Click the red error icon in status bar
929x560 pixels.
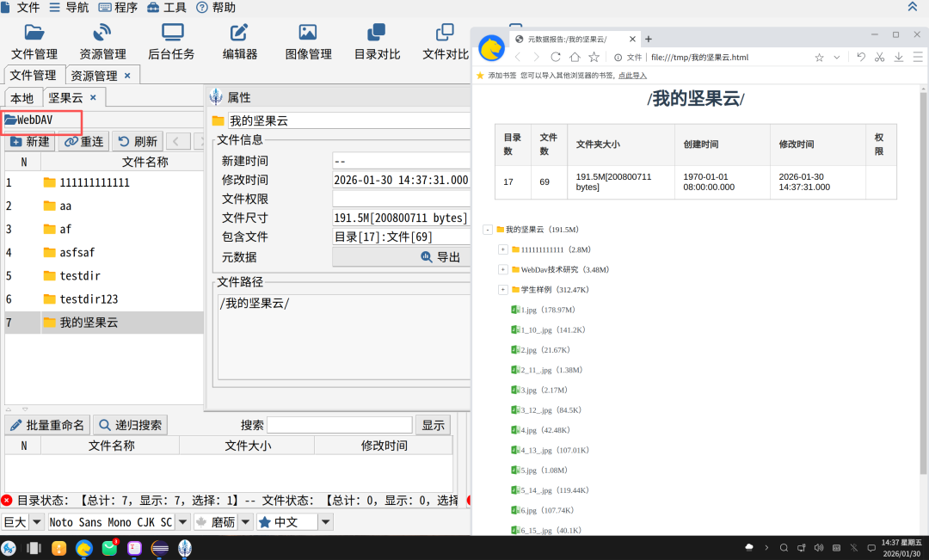pyautogui.click(x=7, y=500)
